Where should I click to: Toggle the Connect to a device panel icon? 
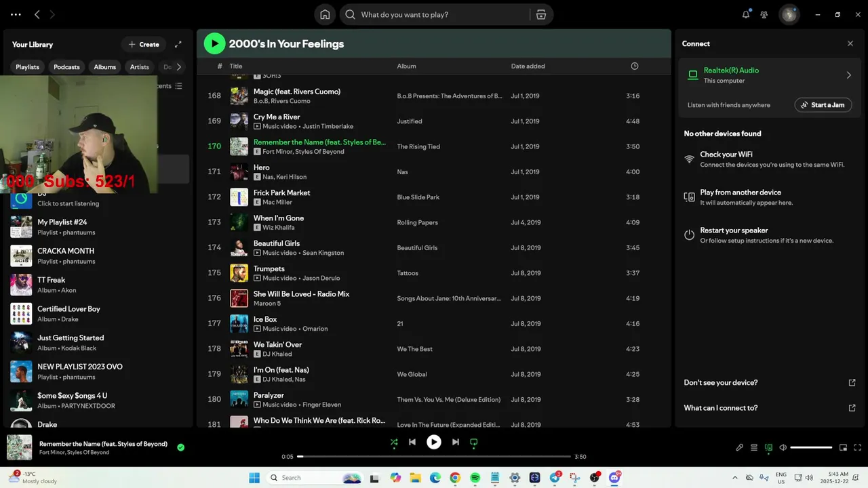click(x=768, y=447)
